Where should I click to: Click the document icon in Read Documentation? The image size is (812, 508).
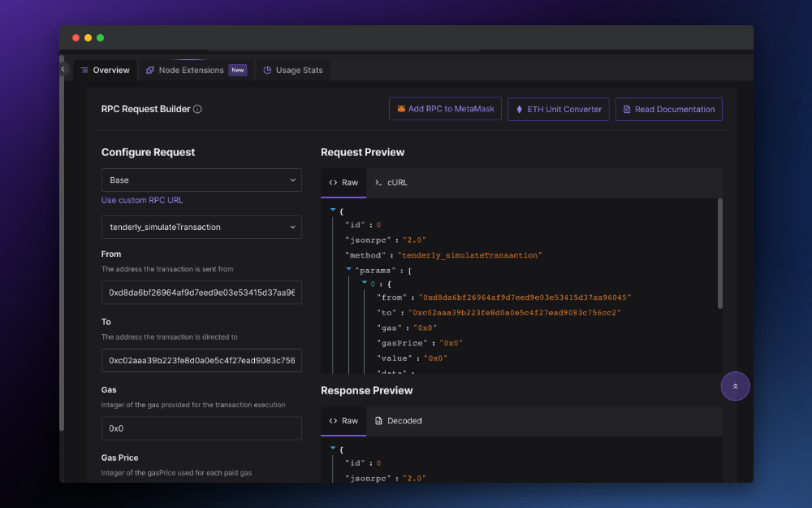[x=627, y=109]
